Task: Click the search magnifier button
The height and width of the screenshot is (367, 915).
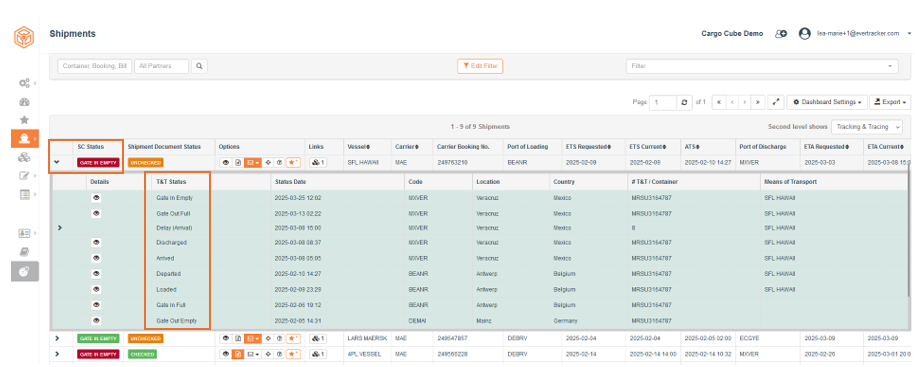Action: point(200,67)
